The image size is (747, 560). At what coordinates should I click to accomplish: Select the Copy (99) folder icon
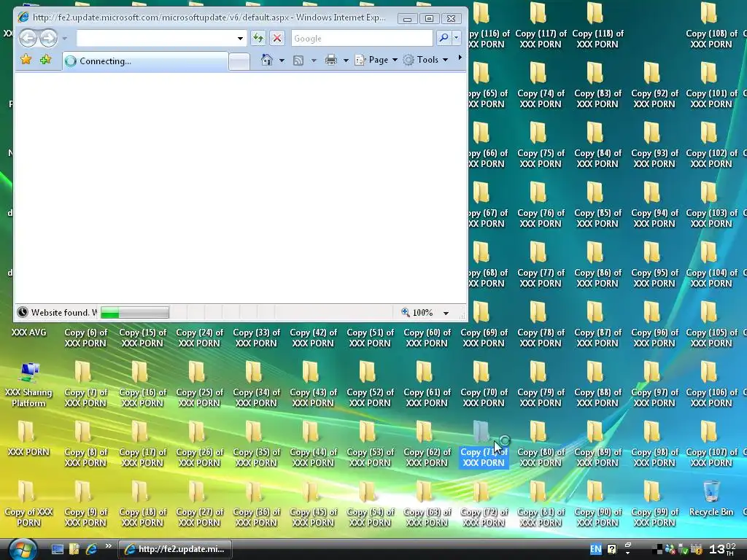click(651, 491)
